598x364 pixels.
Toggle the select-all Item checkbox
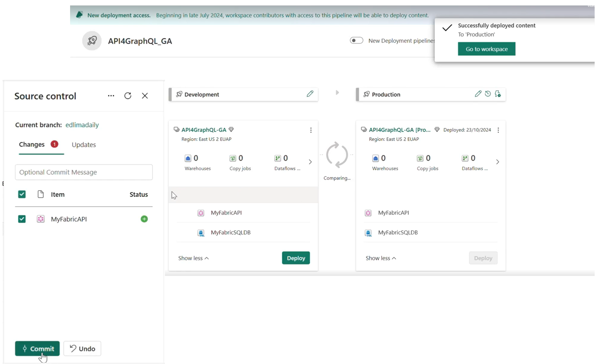pyautogui.click(x=21, y=194)
